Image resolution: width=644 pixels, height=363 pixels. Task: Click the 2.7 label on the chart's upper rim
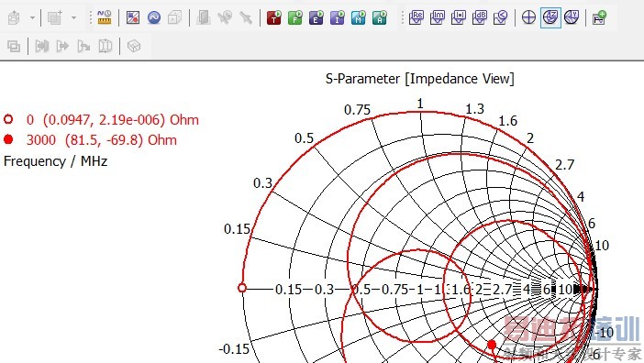coord(564,165)
